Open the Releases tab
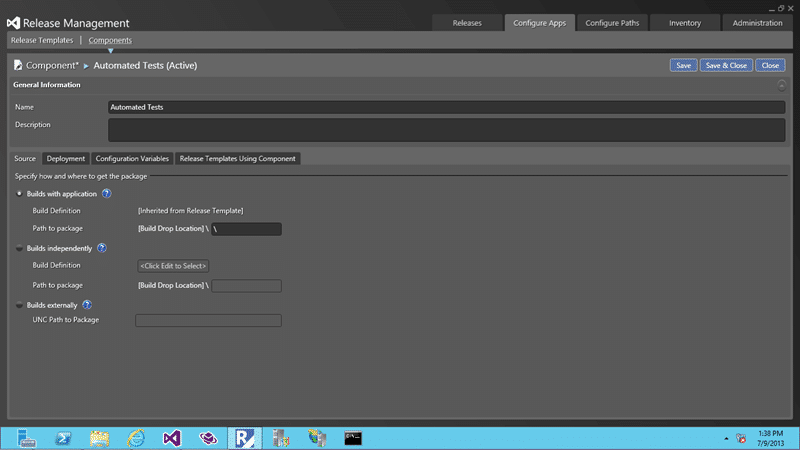Viewport: 800px width, 450px height. pyautogui.click(x=467, y=23)
